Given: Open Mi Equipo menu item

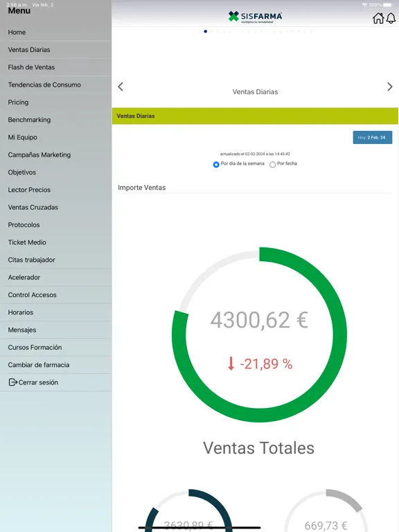Looking at the screenshot, I should [55, 137].
